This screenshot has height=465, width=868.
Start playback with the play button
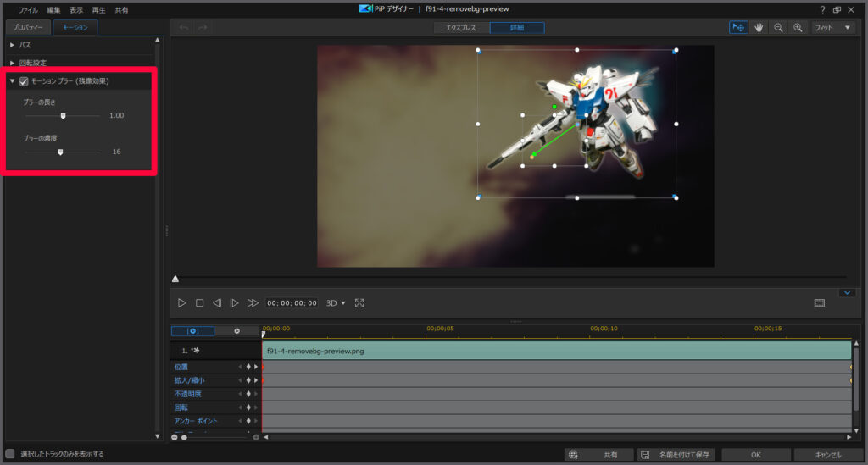pos(181,303)
